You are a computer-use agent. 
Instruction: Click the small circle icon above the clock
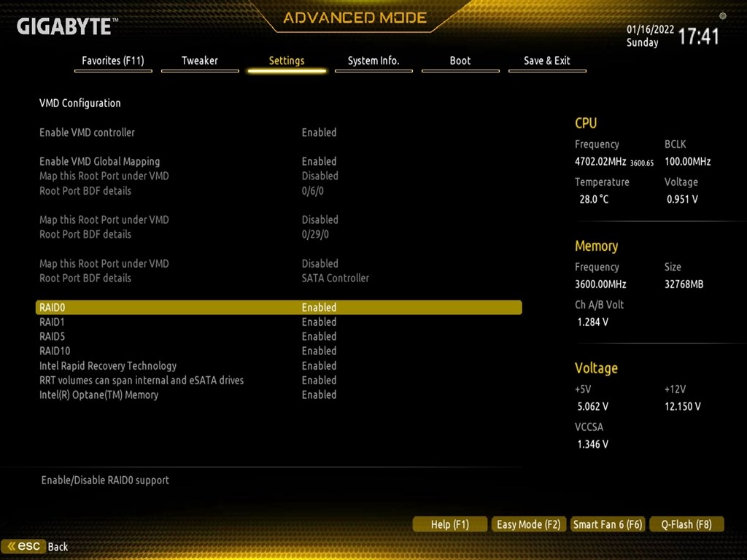(723, 16)
